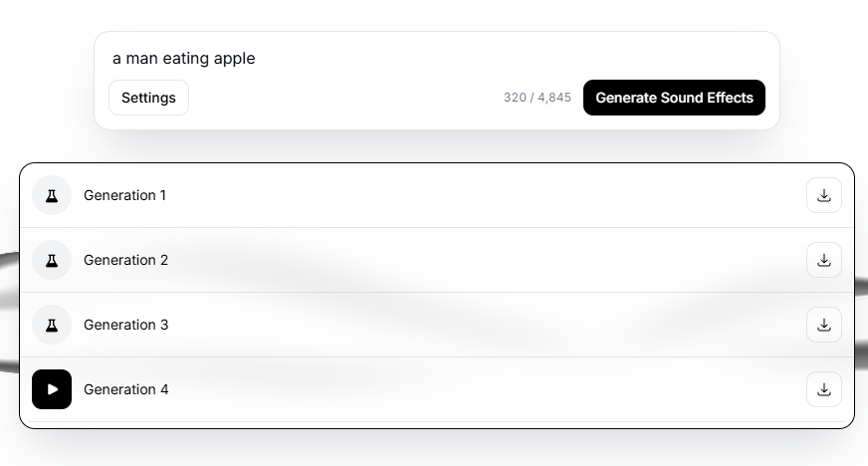
Task: Click the "a man eating apple" prompt text
Action: 184,58
